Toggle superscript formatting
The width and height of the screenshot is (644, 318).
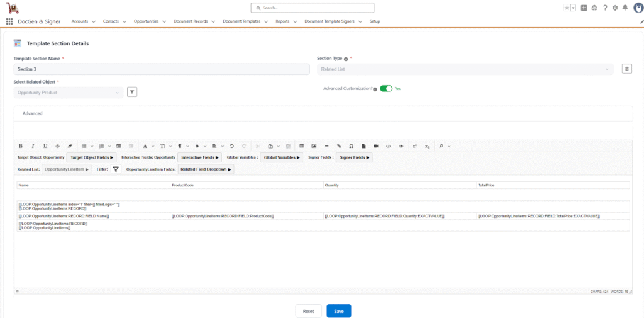click(414, 145)
